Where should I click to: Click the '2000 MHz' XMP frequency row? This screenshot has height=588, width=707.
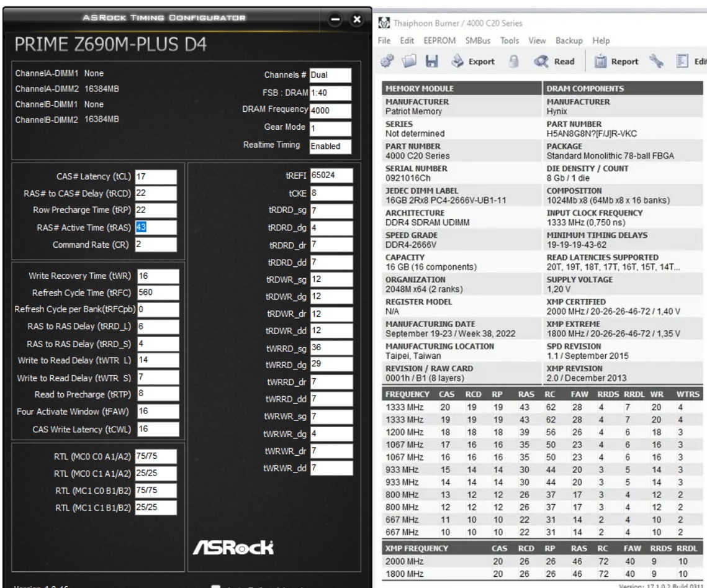542,561
